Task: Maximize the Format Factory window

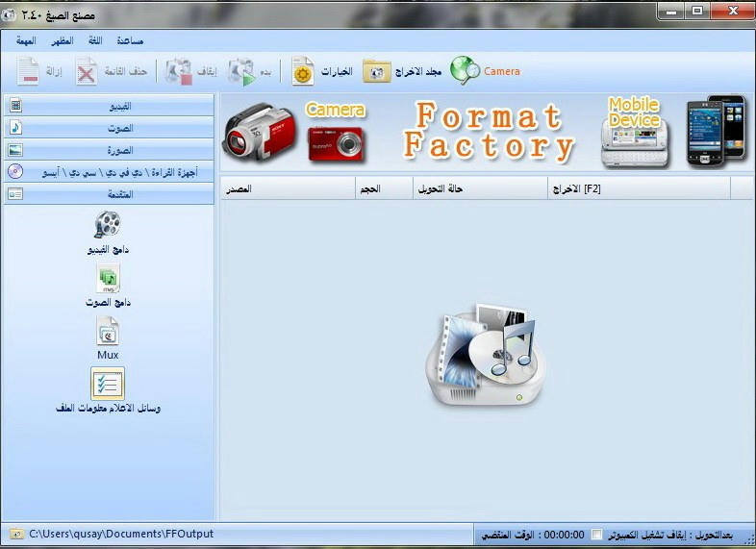Action: (x=697, y=12)
